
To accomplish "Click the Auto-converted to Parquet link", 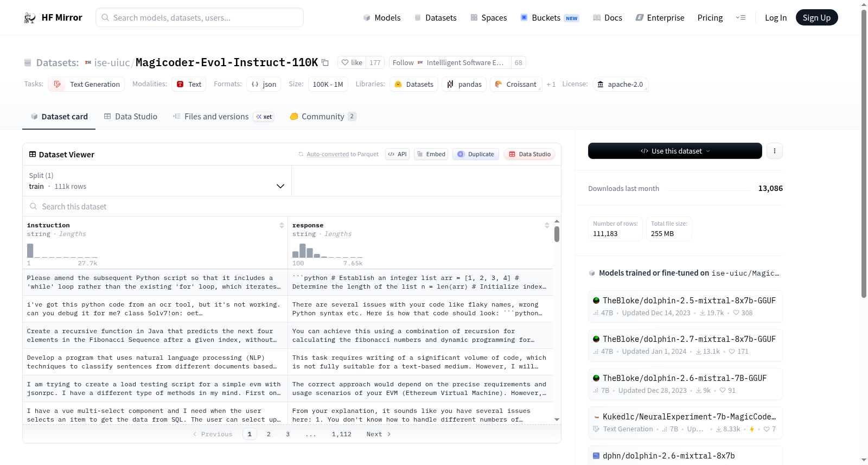I will pyautogui.click(x=343, y=154).
